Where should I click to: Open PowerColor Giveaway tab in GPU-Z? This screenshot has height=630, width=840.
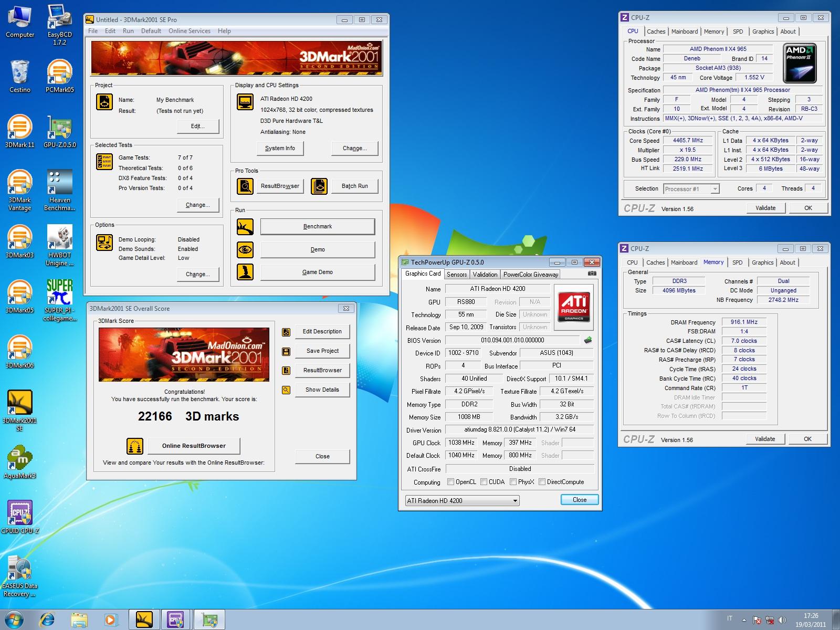click(x=531, y=275)
